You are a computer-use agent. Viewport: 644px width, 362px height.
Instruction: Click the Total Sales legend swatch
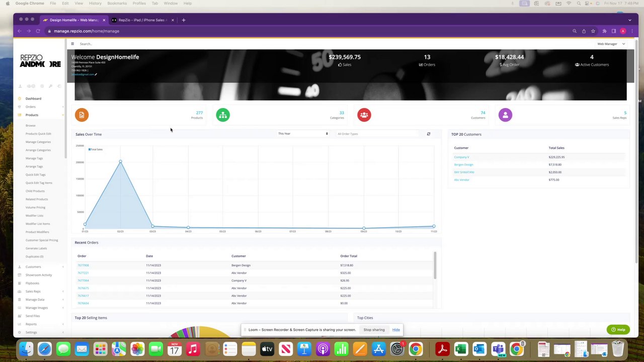[90, 149]
